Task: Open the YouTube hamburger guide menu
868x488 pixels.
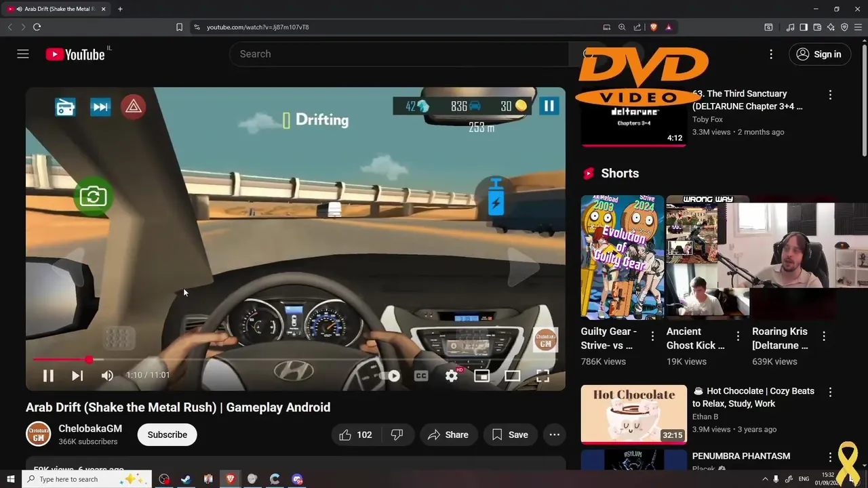Action: coord(23,54)
